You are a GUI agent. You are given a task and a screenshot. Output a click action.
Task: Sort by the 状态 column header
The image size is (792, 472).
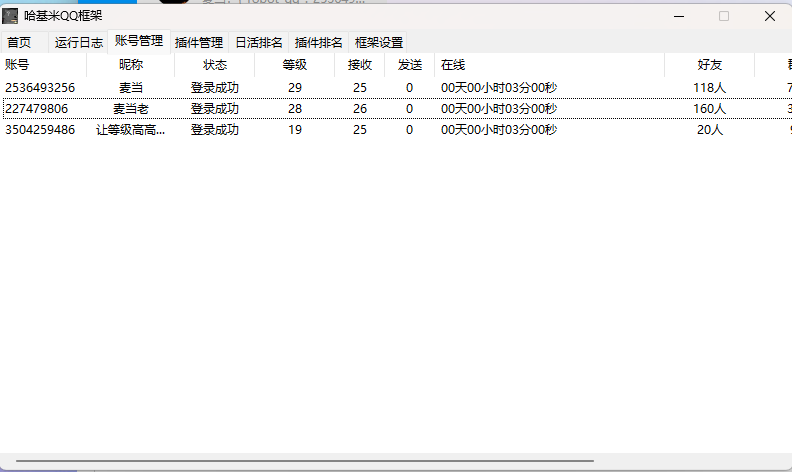pyautogui.click(x=215, y=65)
